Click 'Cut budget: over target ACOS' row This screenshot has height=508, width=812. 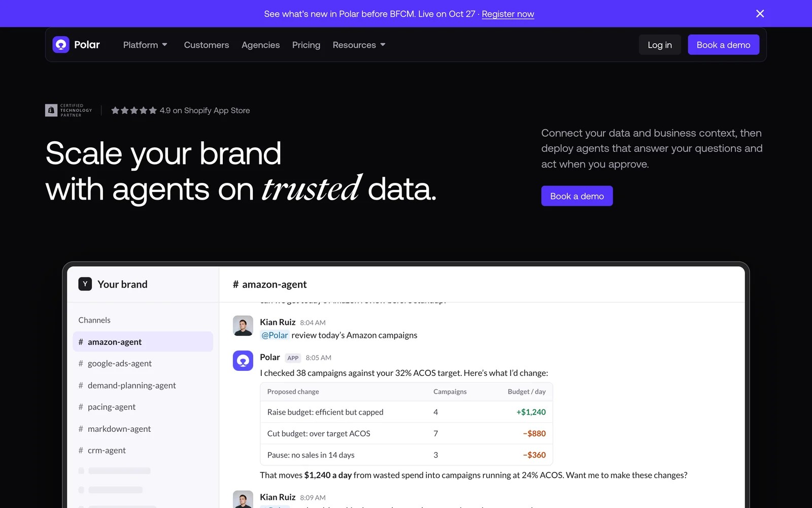[407, 433]
